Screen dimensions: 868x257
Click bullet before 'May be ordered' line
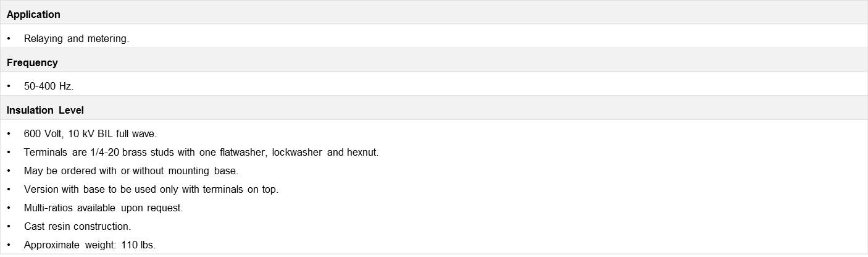click(x=9, y=171)
